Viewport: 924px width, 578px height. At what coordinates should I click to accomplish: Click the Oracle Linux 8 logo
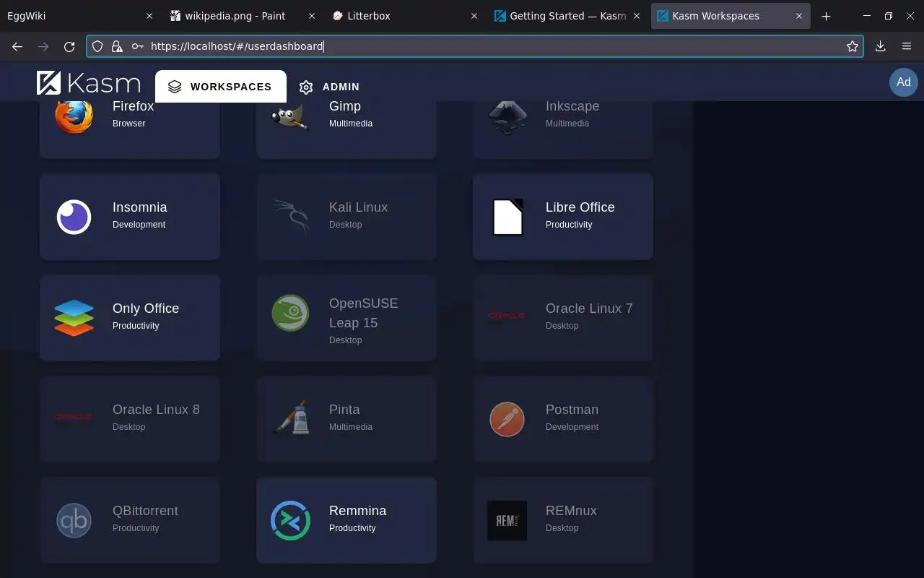(74, 417)
